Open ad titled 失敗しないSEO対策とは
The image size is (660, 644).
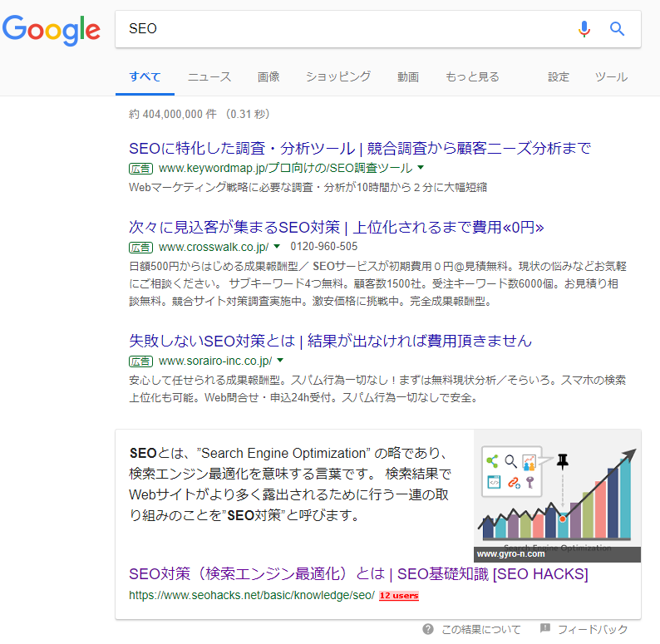click(x=331, y=341)
